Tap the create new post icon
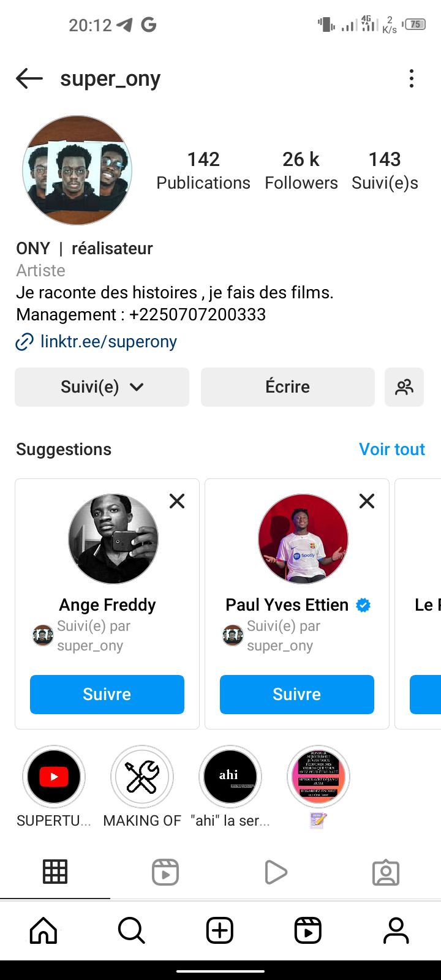Image resolution: width=441 pixels, height=980 pixels. pyautogui.click(x=220, y=931)
